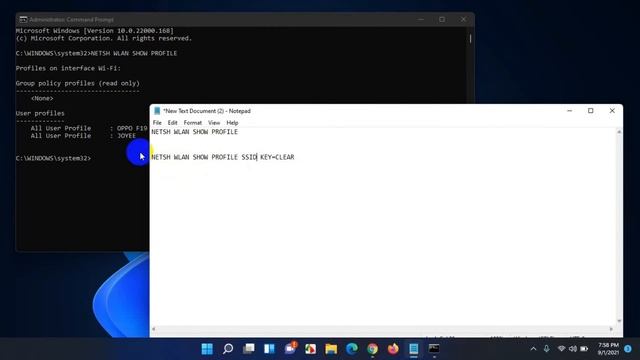This screenshot has width=640, height=360.
Task: Click 'Profiles on interface Wi-Fi:' line
Action: [x=68, y=68]
